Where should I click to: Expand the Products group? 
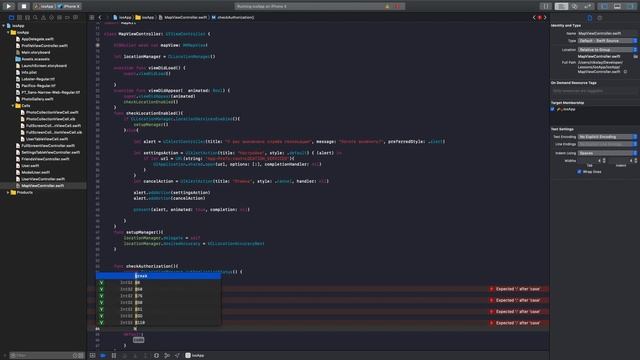pyautogui.click(x=8, y=192)
